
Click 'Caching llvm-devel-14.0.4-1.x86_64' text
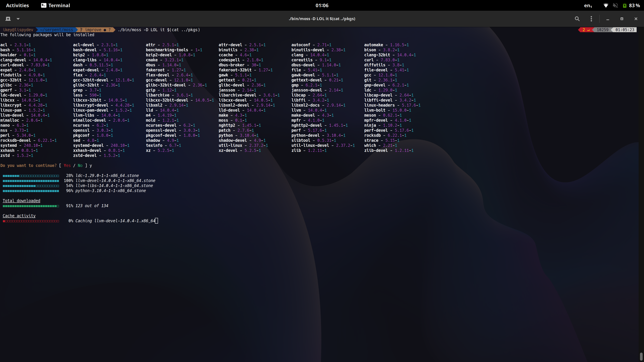coord(115,221)
